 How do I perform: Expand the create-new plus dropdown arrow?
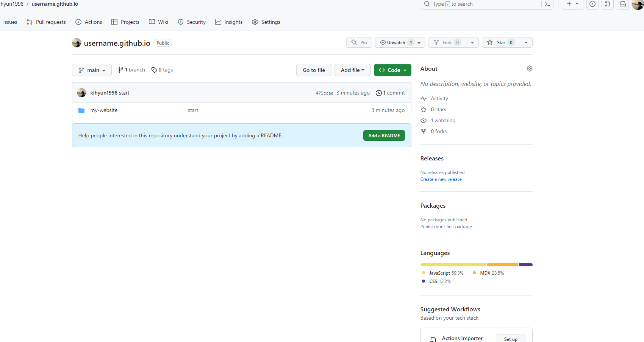coord(577,4)
